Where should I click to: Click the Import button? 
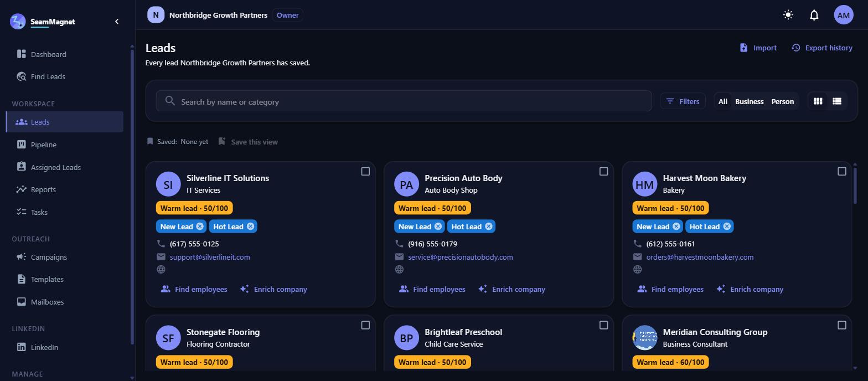point(758,48)
